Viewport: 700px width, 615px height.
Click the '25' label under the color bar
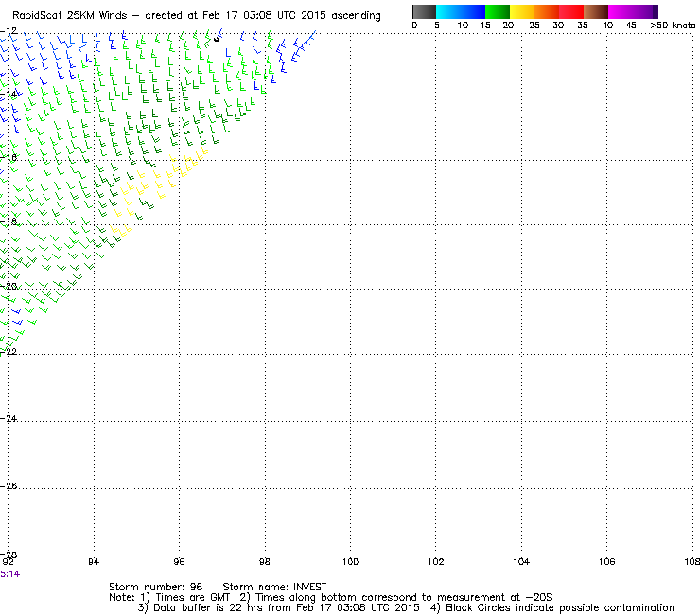pyautogui.click(x=534, y=26)
